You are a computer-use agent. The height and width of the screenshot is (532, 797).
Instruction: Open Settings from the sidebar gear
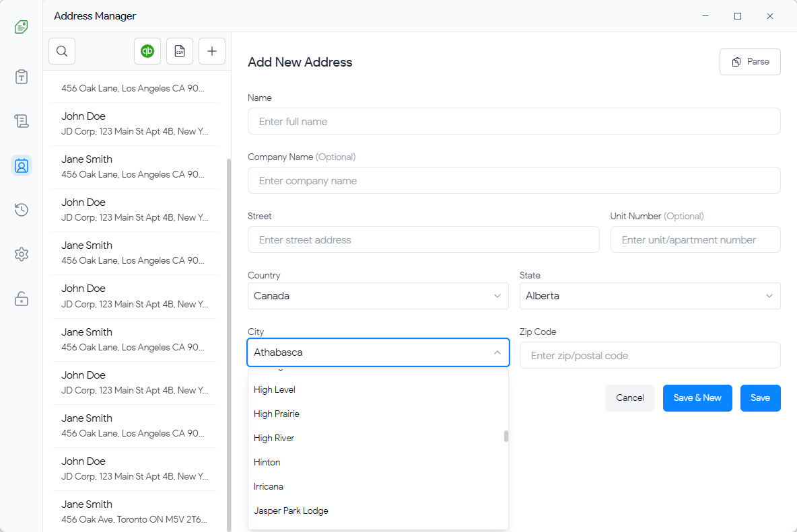click(21, 254)
